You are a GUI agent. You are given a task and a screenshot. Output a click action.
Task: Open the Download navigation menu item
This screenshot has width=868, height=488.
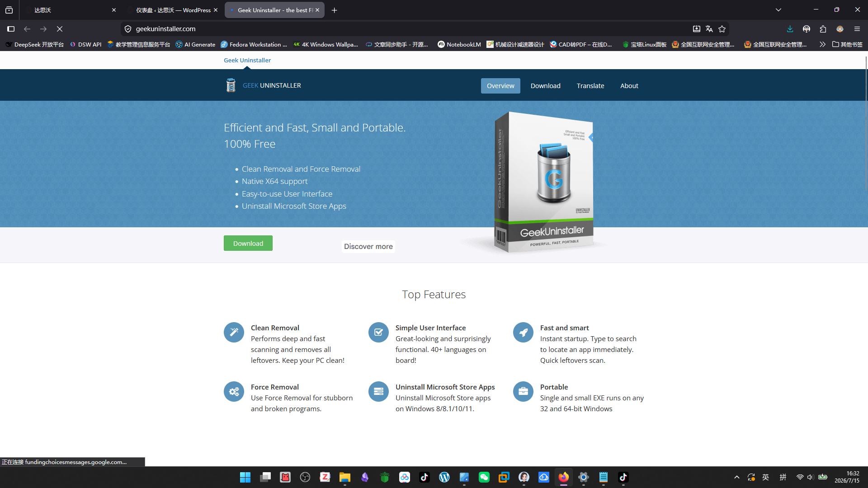[545, 86]
